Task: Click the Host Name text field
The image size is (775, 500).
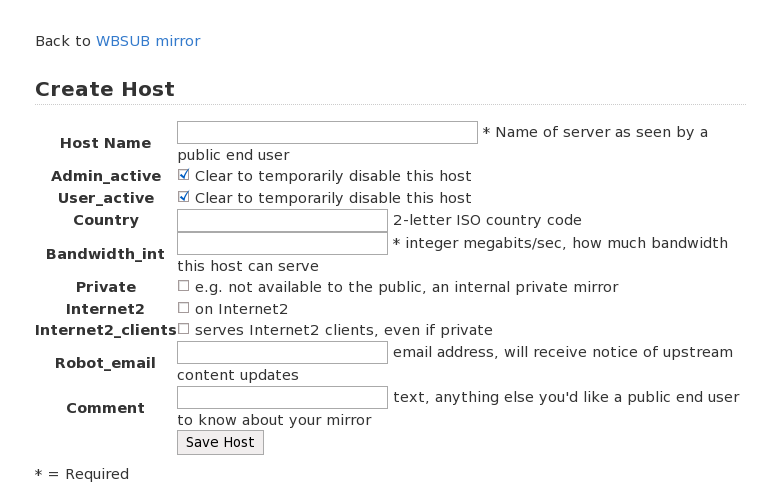Action: click(327, 132)
